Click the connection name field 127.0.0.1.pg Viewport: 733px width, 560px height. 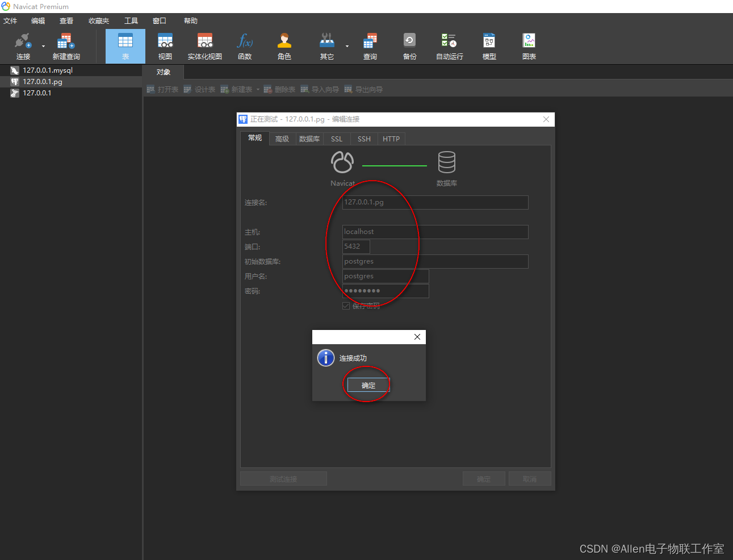(435, 202)
